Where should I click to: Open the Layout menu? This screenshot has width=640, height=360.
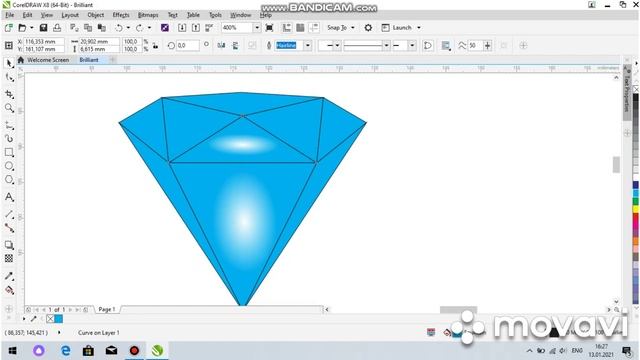70,15
